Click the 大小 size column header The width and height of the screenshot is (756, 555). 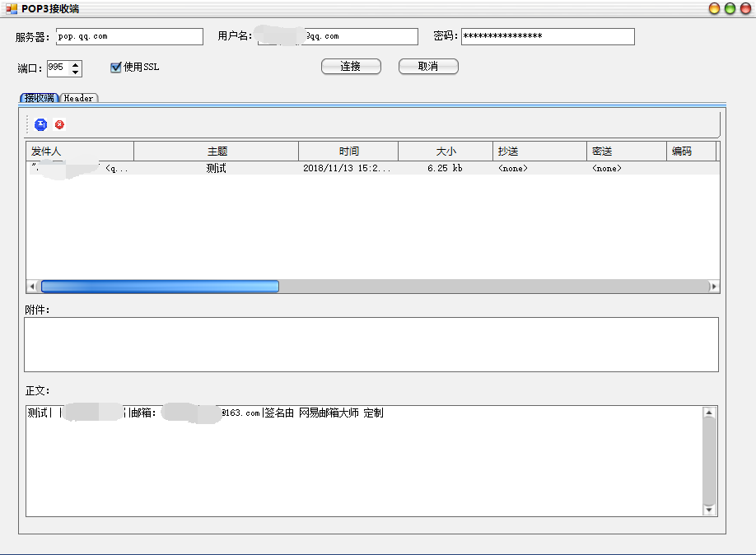(x=446, y=151)
